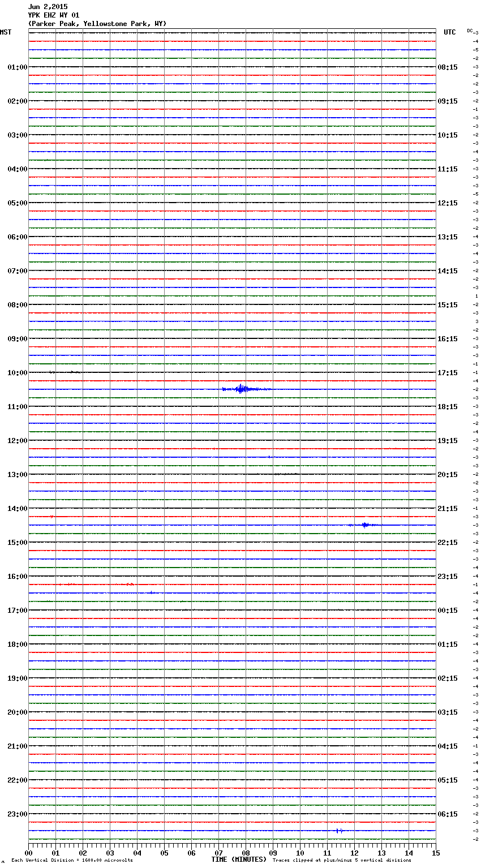Select the 23:15 UTC time label
This screenshot has height=868, width=481.
pos(448,577)
